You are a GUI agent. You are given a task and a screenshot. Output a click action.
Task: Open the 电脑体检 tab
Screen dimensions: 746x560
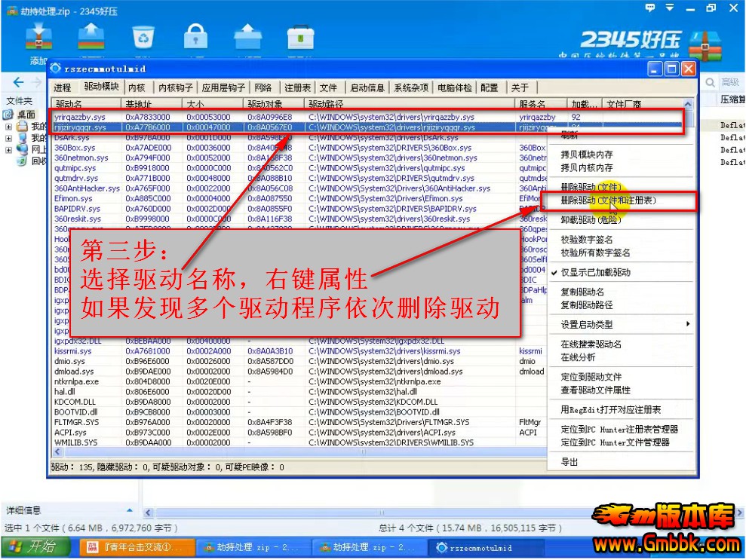pyautogui.click(x=455, y=87)
